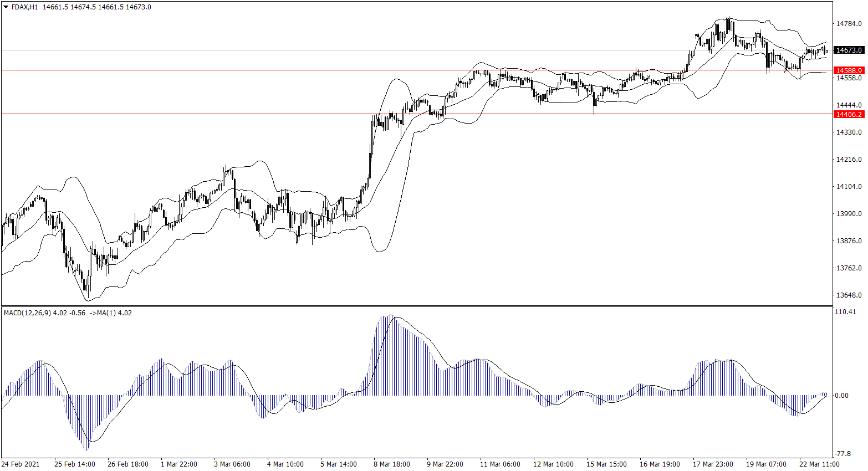Click the 8 Mar 18:00 time axis label
868x471 pixels.
coord(391,464)
